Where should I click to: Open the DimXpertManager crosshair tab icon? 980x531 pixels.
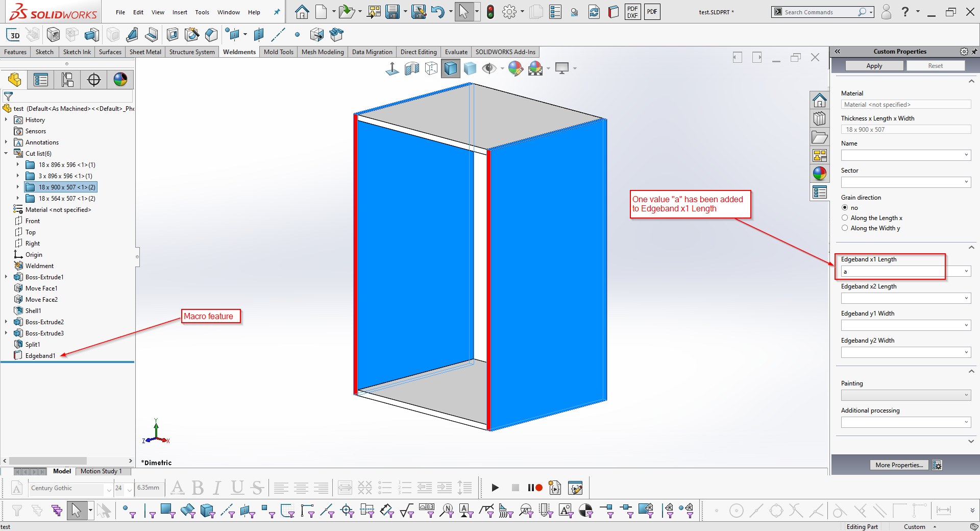pos(94,80)
